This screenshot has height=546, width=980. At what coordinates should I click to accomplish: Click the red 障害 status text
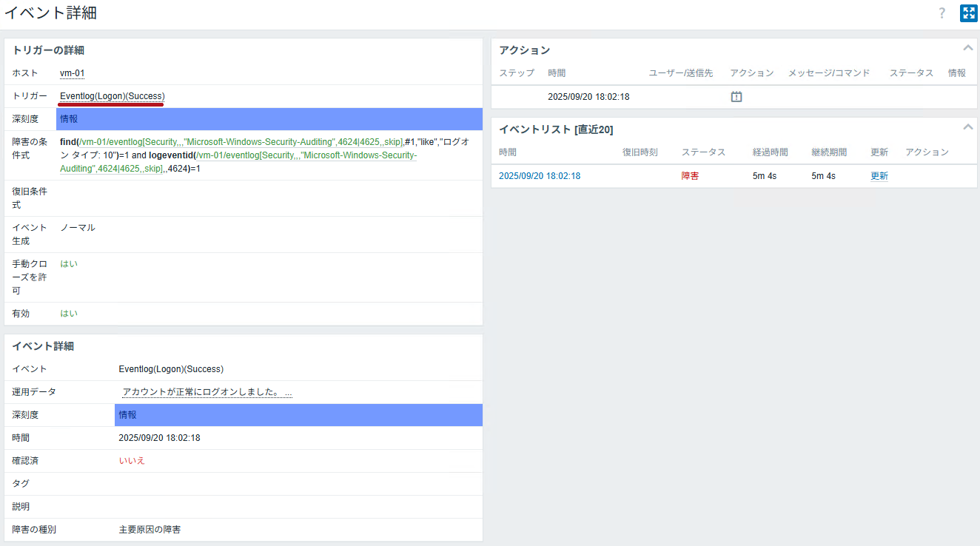690,176
